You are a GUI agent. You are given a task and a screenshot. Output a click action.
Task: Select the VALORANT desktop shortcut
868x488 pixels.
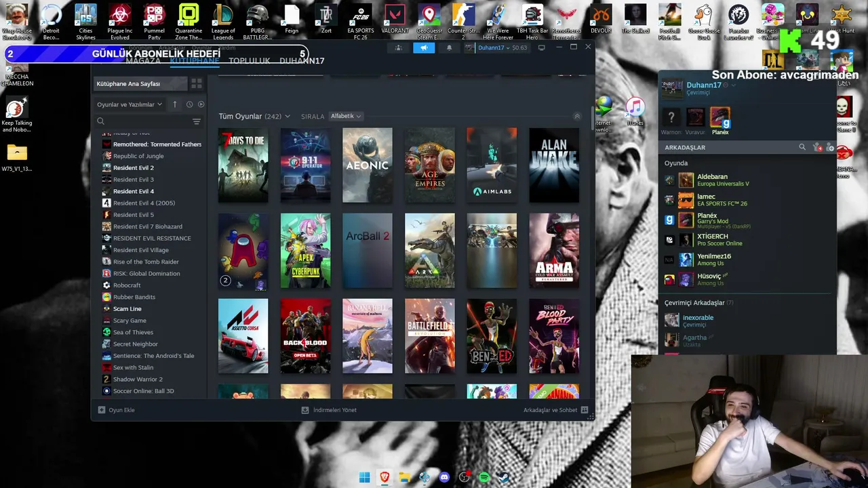(x=395, y=20)
